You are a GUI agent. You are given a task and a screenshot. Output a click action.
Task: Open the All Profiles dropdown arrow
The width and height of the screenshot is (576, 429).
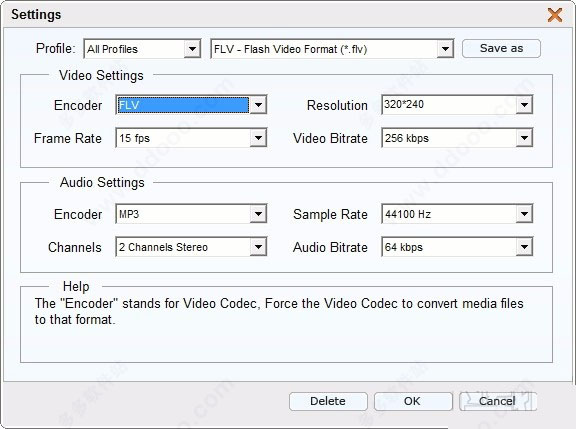(192, 49)
